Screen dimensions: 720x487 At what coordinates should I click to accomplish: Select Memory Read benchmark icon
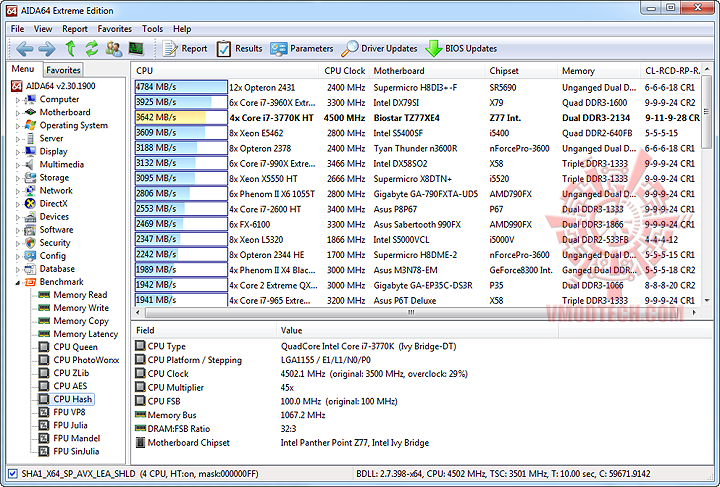point(44,295)
